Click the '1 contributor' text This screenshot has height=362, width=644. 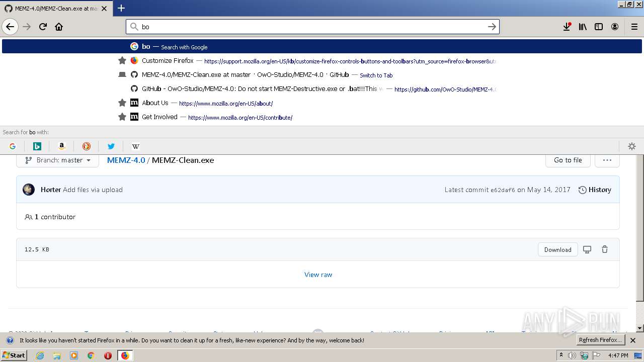(x=55, y=217)
